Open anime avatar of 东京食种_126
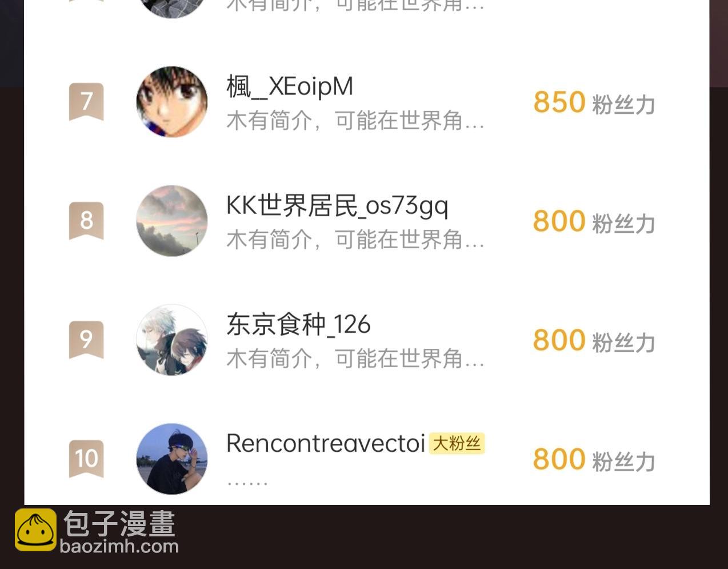 (172, 340)
